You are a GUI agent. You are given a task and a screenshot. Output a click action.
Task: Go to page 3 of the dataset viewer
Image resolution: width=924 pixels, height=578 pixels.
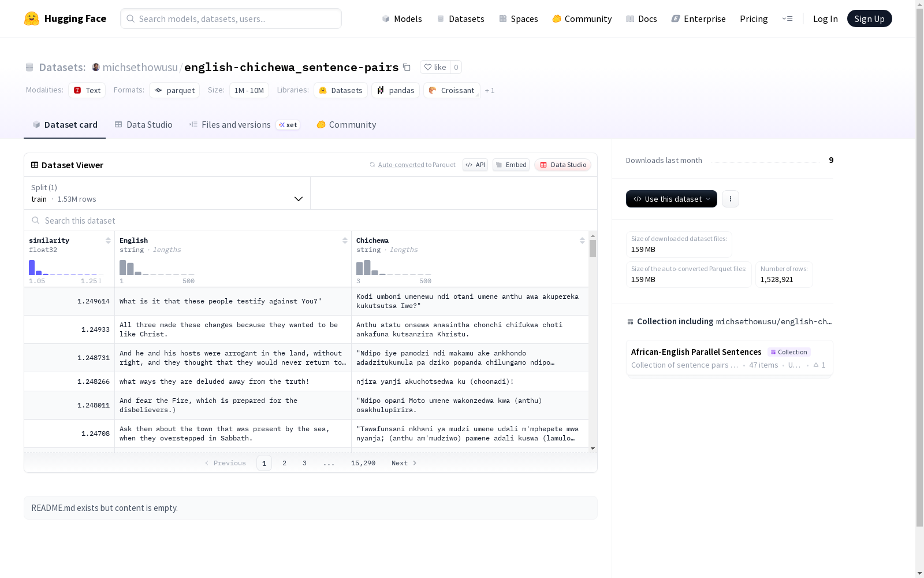[x=304, y=463]
